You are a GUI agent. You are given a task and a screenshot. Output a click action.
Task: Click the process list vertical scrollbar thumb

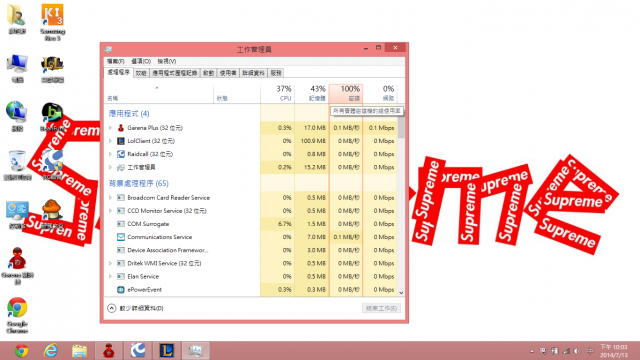coord(401,127)
